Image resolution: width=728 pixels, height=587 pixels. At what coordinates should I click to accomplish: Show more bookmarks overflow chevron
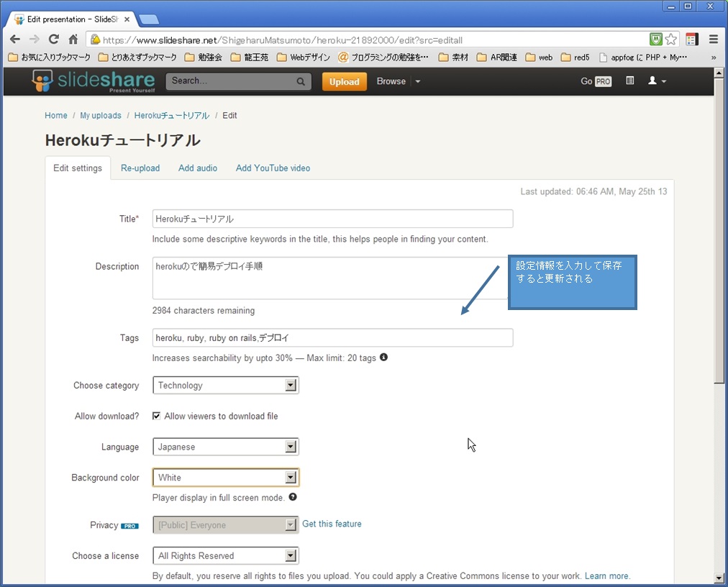tap(714, 58)
